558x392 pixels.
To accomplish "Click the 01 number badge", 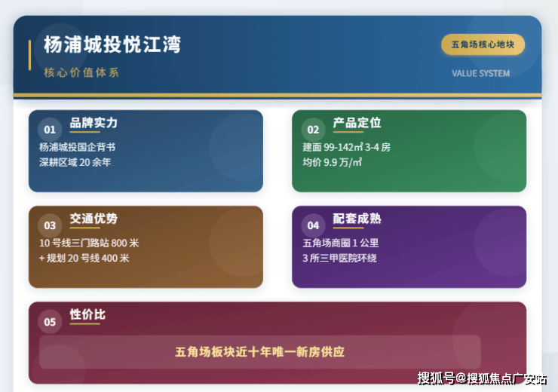I will click(50, 130).
